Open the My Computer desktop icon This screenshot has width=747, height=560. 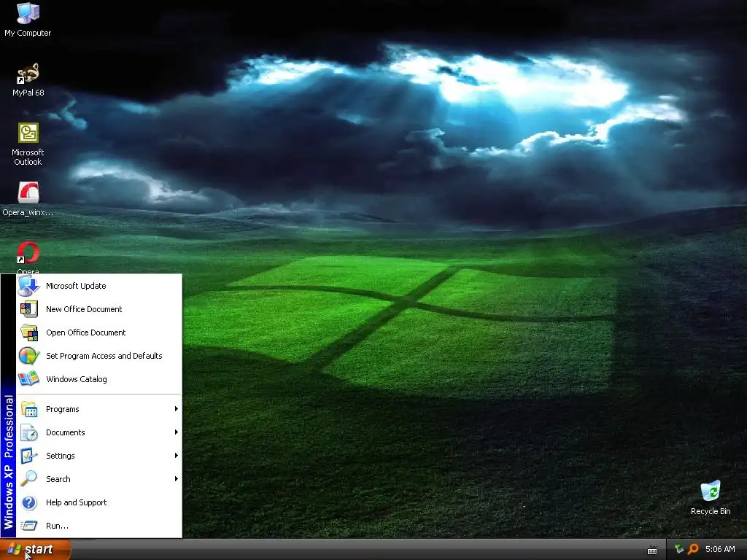coord(28,19)
